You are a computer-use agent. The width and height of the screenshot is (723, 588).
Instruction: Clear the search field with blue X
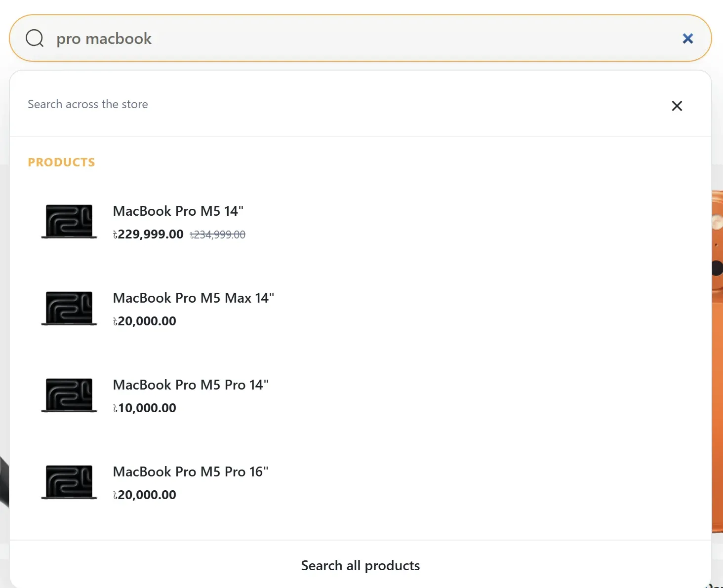tap(687, 39)
